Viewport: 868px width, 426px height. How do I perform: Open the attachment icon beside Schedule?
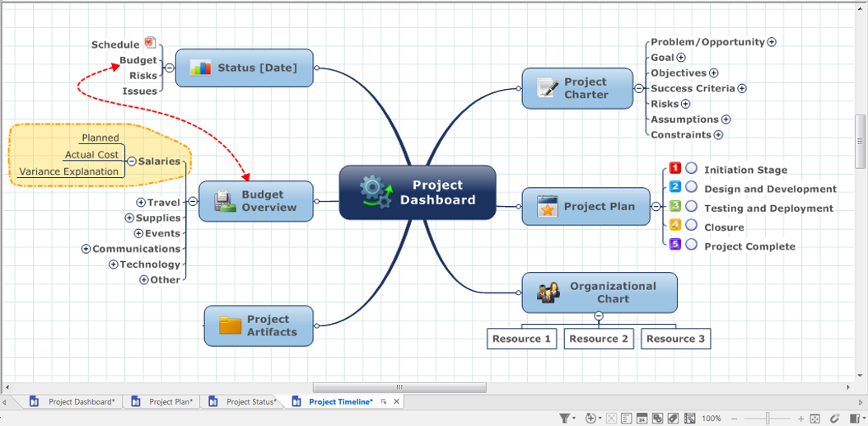click(x=150, y=42)
